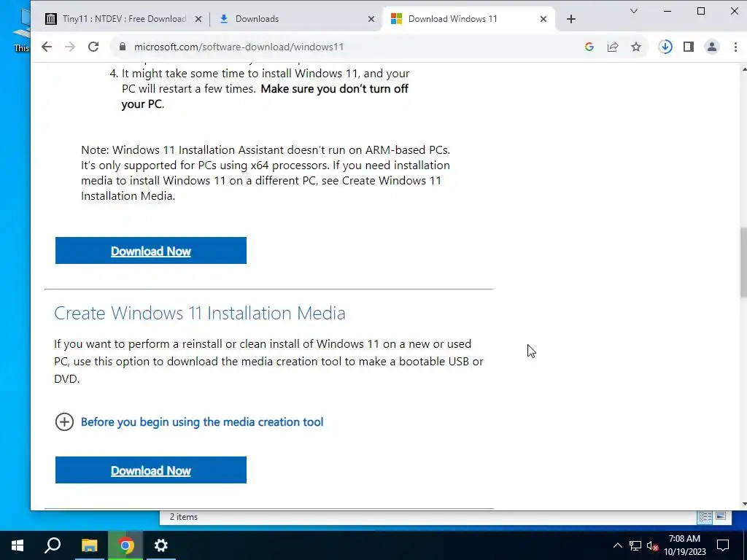Click Download Now for Installation Assistant
747x560 pixels.
click(x=150, y=251)
